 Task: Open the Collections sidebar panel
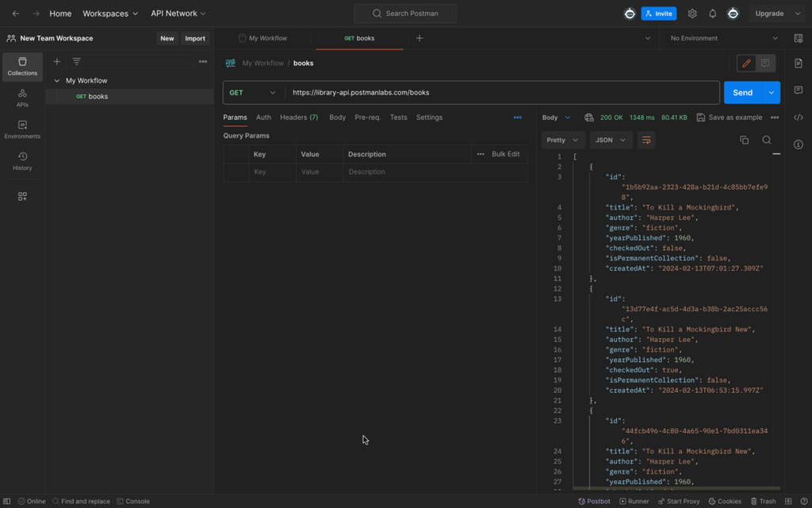(22, 67)
